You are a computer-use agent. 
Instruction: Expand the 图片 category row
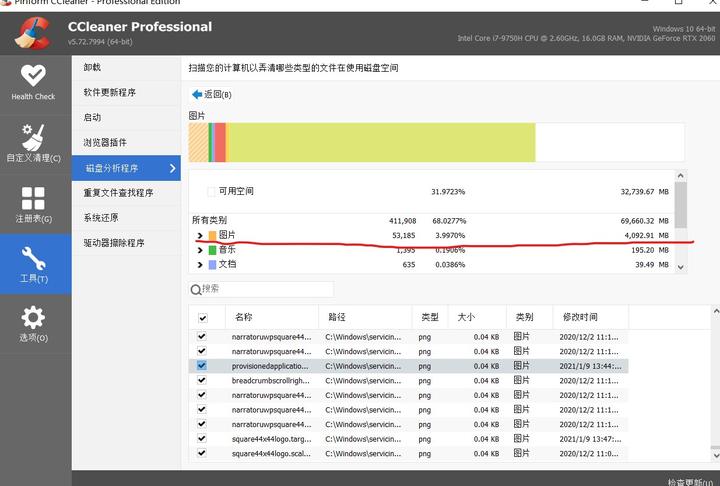pos(200,236)
